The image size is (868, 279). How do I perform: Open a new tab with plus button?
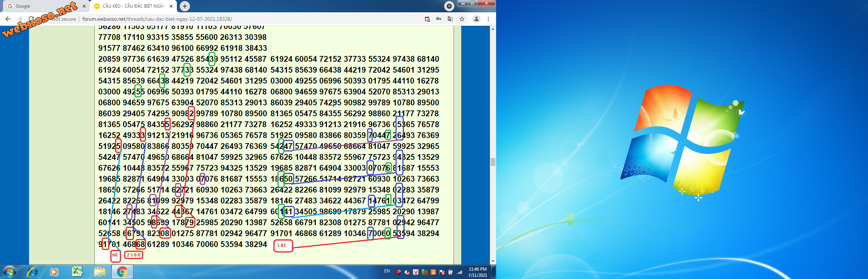(185, 6)
